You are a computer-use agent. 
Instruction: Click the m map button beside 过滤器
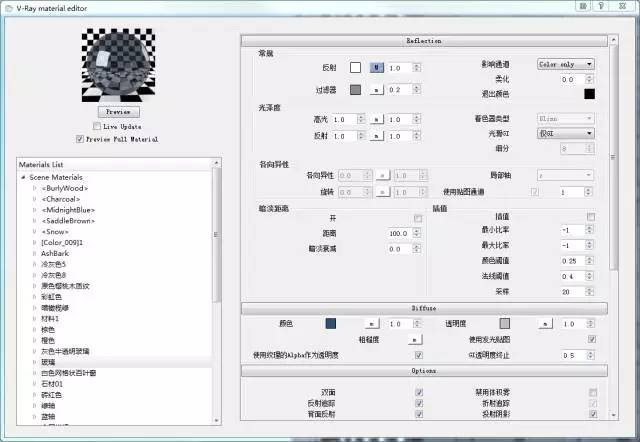[x=376, y=90]
